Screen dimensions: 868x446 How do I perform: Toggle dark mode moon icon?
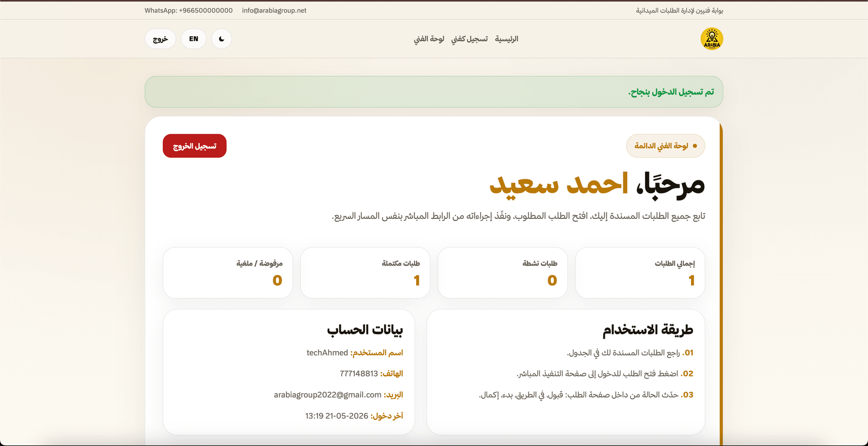click(221, 39)
